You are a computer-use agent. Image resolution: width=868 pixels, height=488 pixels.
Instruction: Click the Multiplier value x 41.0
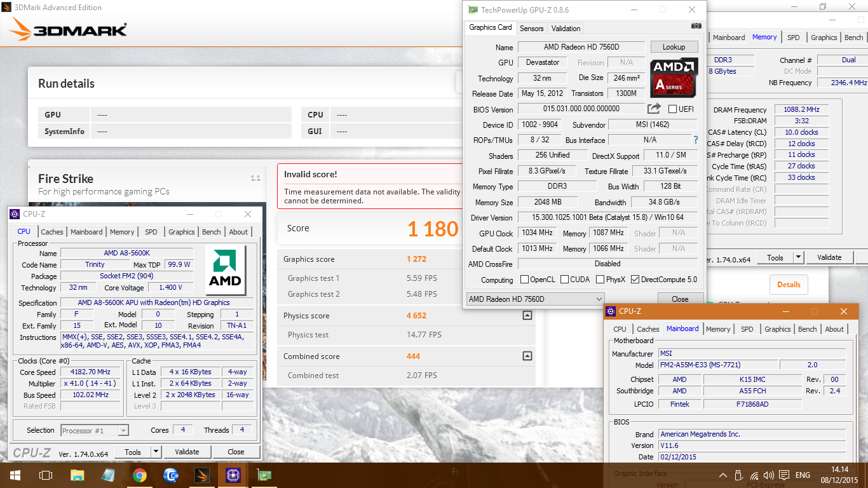pos(90,384)
